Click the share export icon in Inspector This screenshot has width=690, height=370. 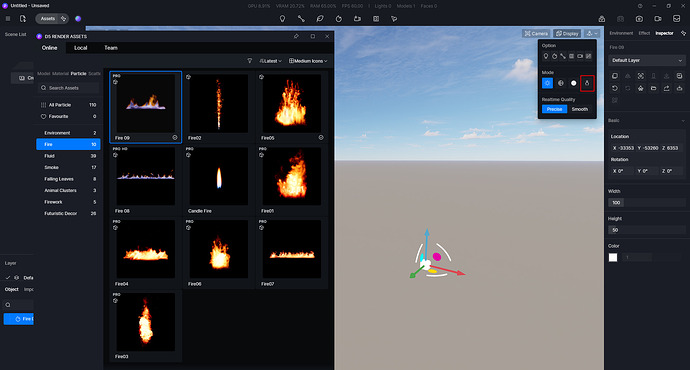(x=666, y=88)
